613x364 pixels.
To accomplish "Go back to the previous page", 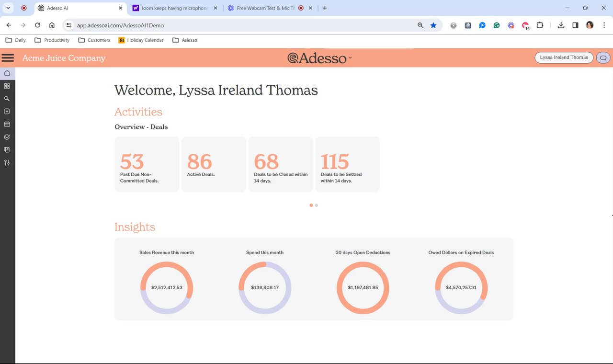I will point(9,25).
